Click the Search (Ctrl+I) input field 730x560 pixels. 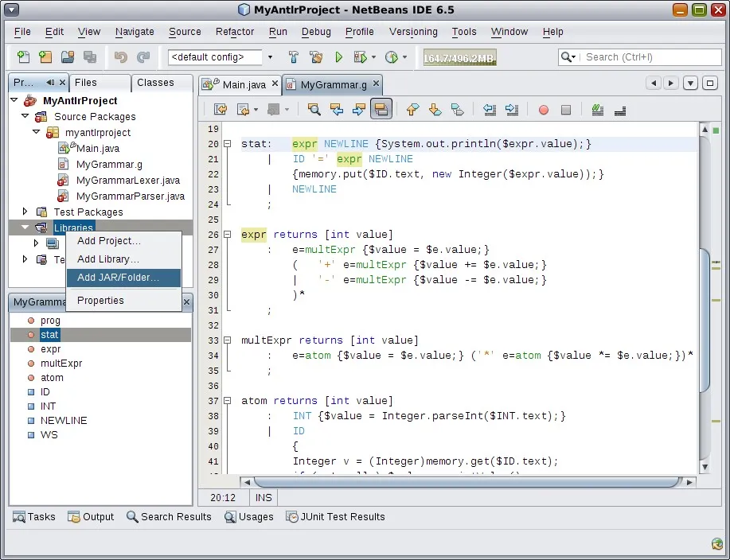click(646, 57)
